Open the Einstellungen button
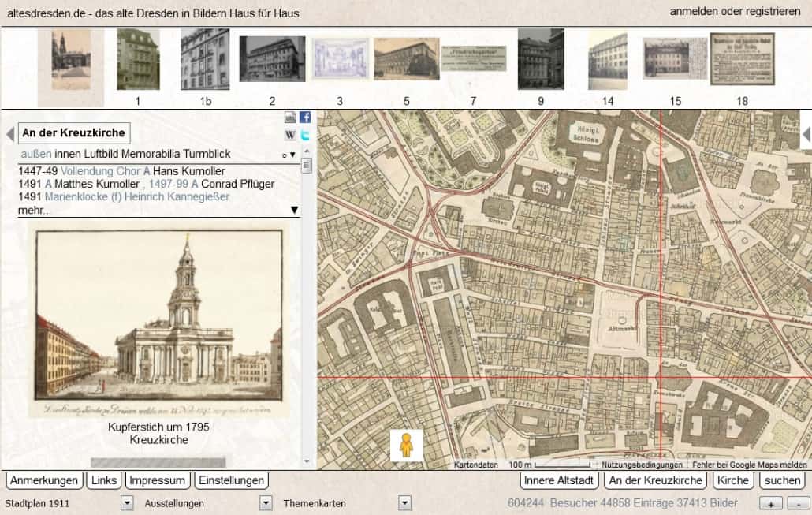This screenshot has height=515, width=812. coord(232,480)
